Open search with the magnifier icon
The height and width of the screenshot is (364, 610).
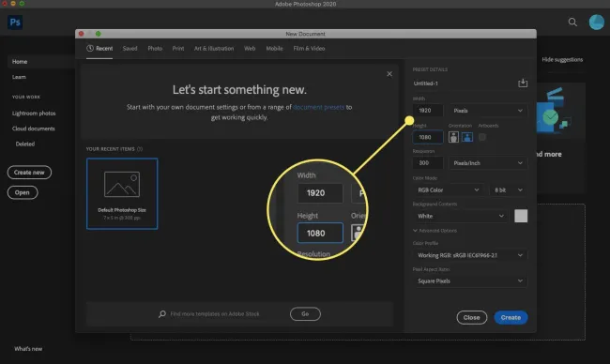(572, 23)
